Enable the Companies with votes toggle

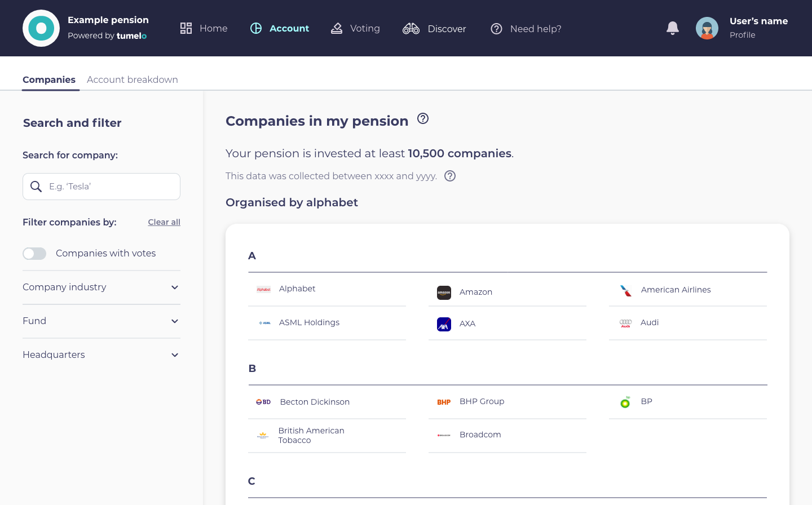(34, 254)
